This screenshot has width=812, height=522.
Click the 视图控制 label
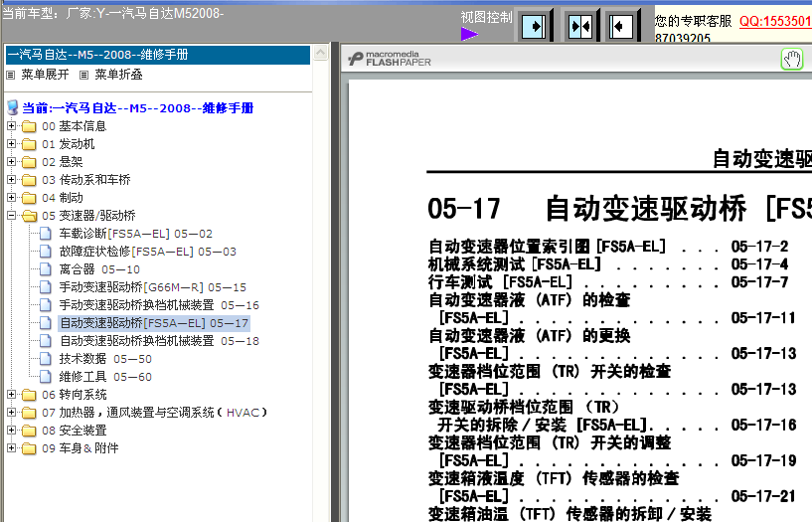487,18
